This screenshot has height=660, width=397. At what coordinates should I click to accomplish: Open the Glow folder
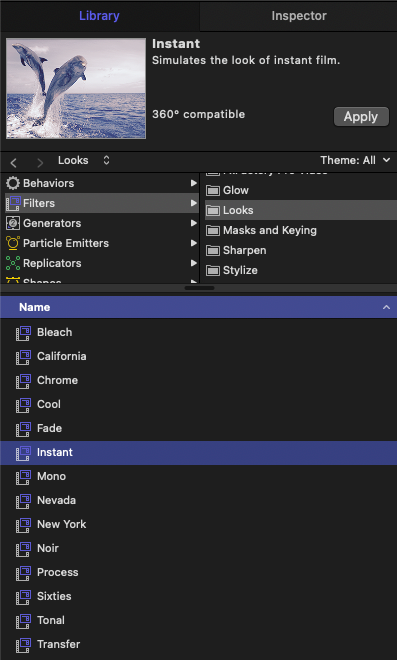point(301,190)
